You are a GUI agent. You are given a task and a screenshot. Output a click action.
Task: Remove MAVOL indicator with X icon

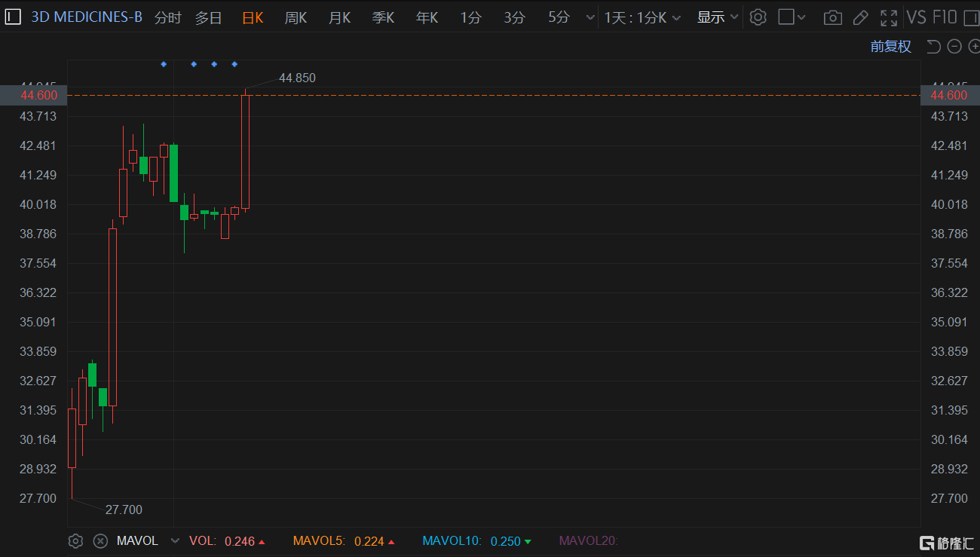[100, 541]
